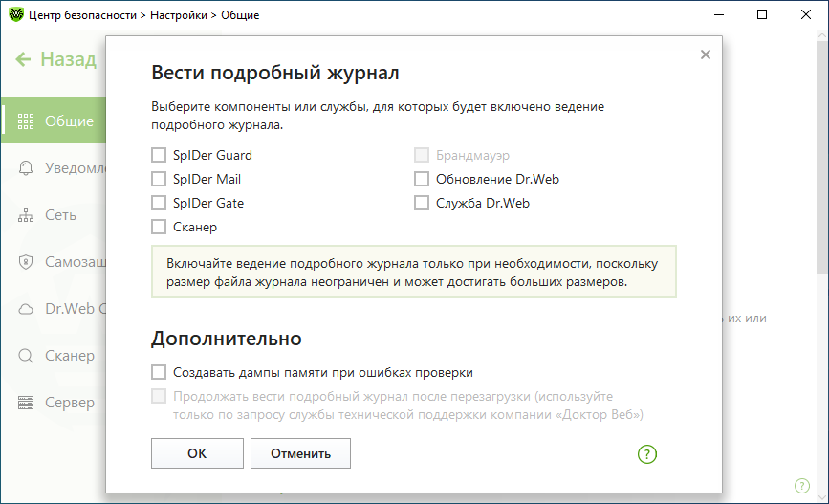
Task: Click the bell icon for notifications
Action: point(26,167)
